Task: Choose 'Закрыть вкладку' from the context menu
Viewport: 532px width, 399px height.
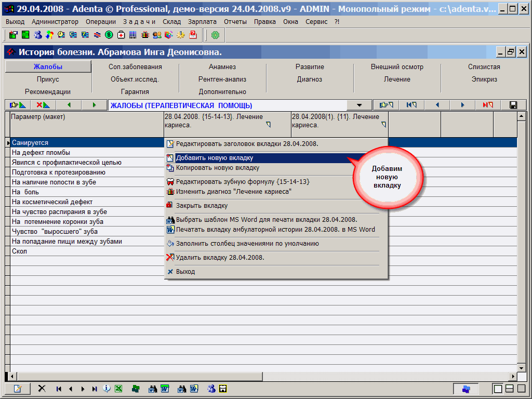Action: (x=202, y=206)
